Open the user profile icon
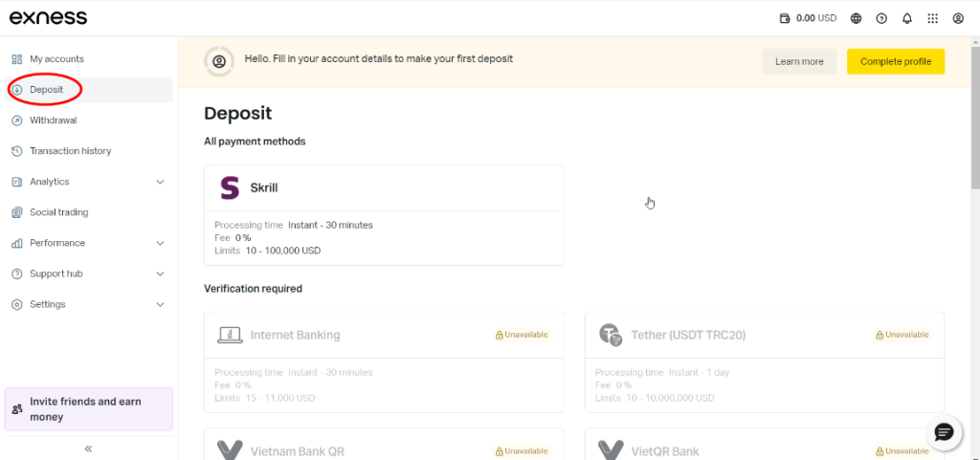 pyautogui.click(x=958, y=18)
